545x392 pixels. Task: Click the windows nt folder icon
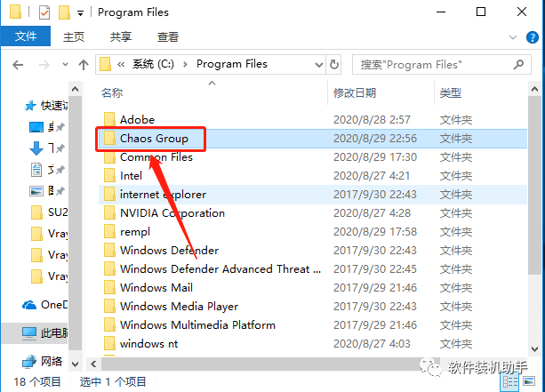(x=109, y=343)
